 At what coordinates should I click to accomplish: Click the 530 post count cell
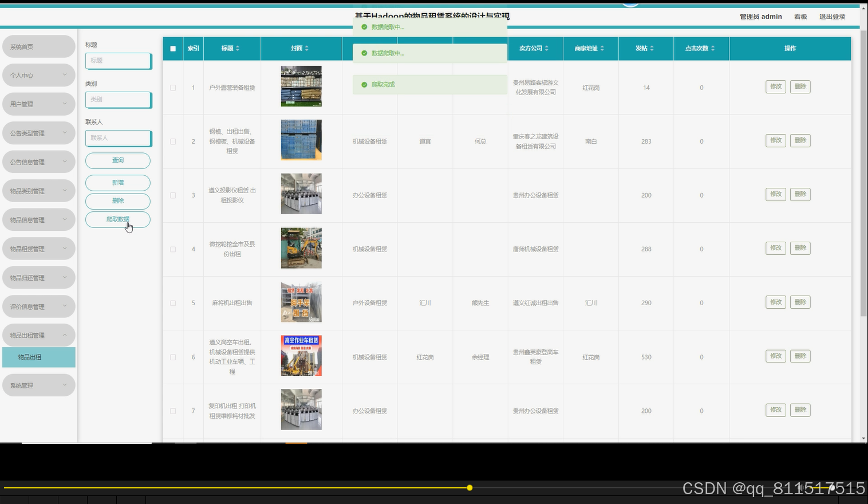[x=646, y=357]
